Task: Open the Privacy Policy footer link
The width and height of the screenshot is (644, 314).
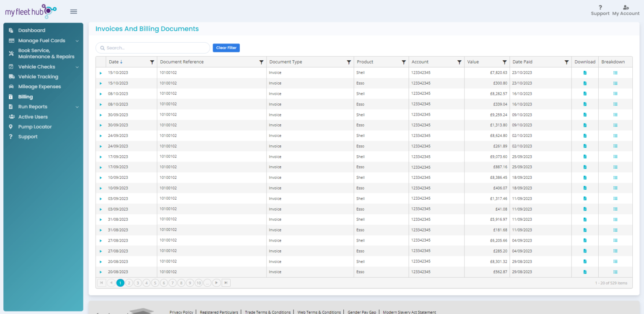Action: pos(181,312)
